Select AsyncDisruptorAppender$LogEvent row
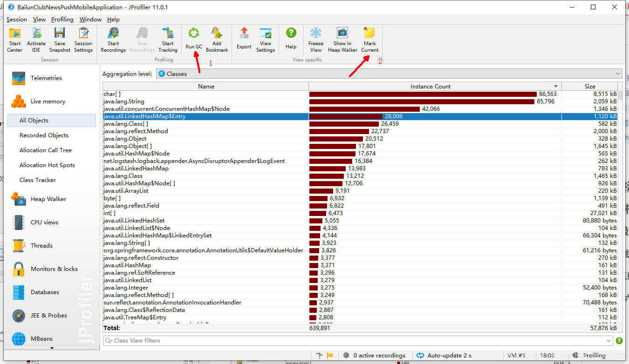Image resolution: width=629 pixels, height=364 pixels. pos(360,161)
